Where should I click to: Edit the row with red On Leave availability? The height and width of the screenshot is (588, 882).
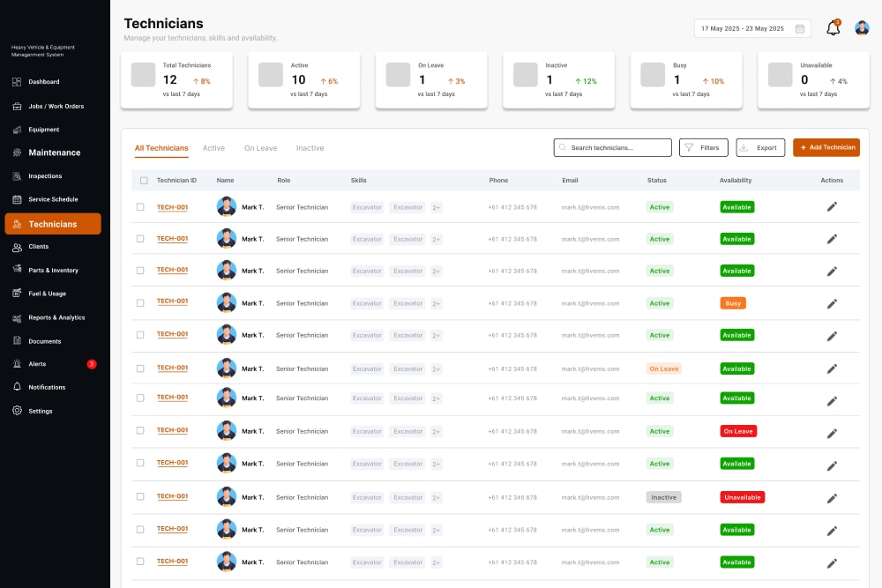point(832,433)
